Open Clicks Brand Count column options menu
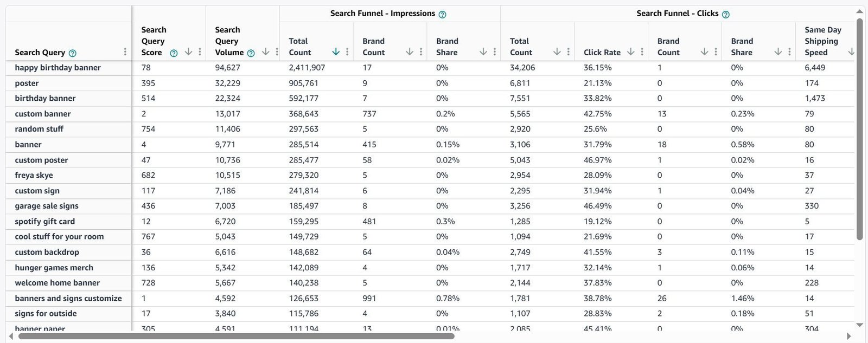This screenshot has width=868, height=343. [716, 52]
